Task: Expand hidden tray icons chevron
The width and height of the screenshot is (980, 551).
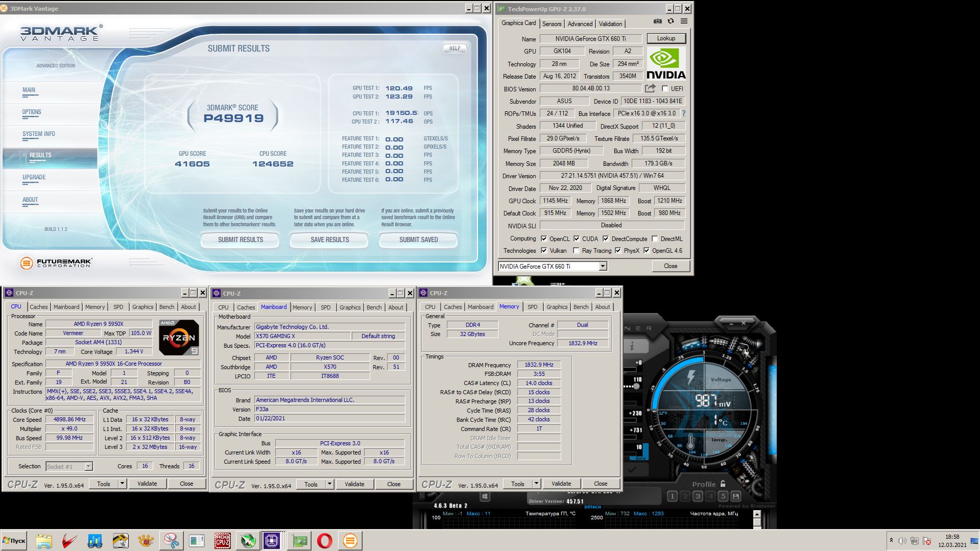Action: (x=891, y=540)
